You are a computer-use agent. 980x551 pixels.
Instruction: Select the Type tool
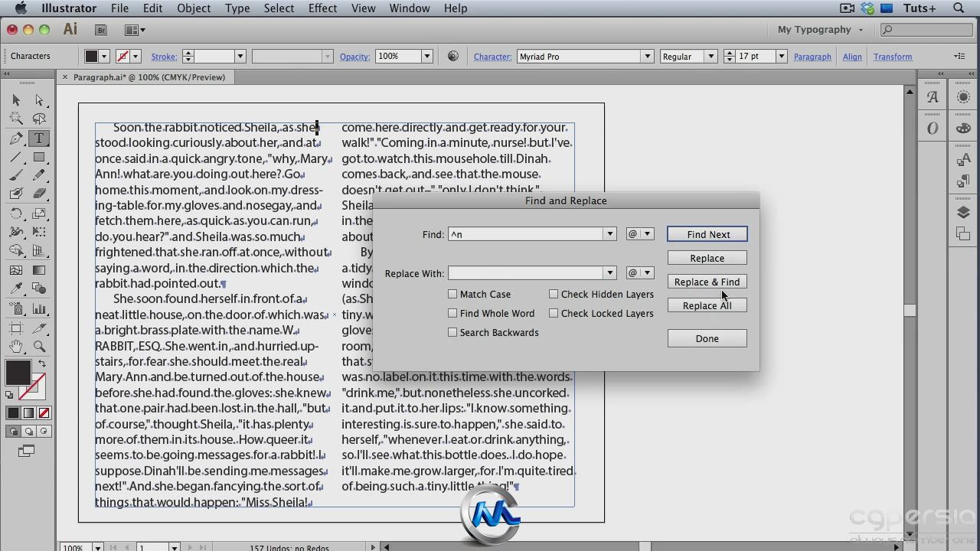(x=39, y=138)
